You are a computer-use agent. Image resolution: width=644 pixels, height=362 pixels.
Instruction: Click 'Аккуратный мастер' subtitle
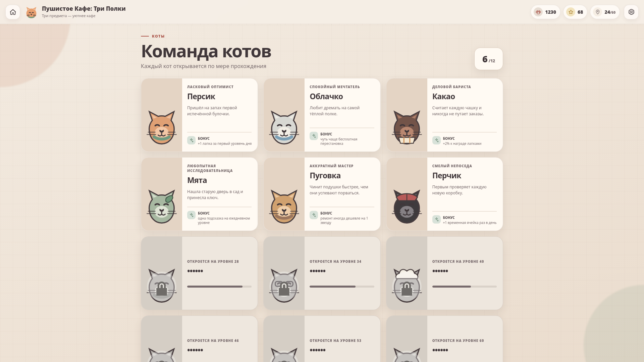pos(331,166)
